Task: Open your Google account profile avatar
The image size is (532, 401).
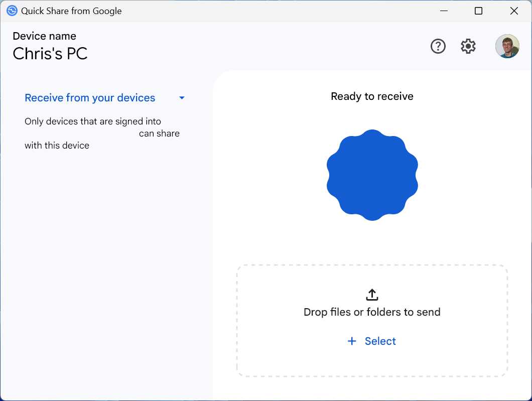Action: 507,46
